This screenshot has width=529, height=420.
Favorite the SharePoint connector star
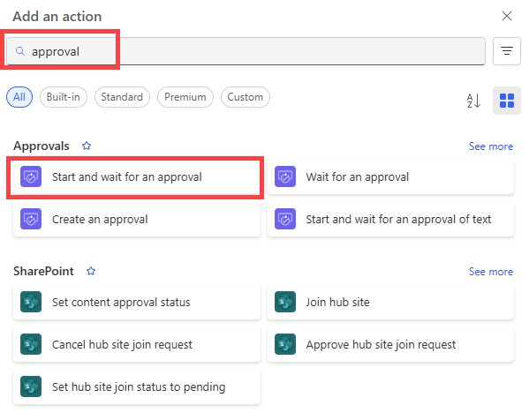[x=91, y=271]
